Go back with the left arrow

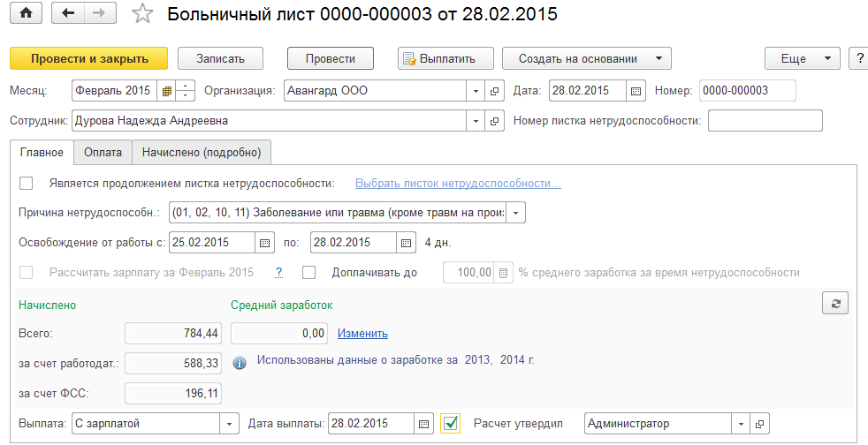(x=68, y=13)
